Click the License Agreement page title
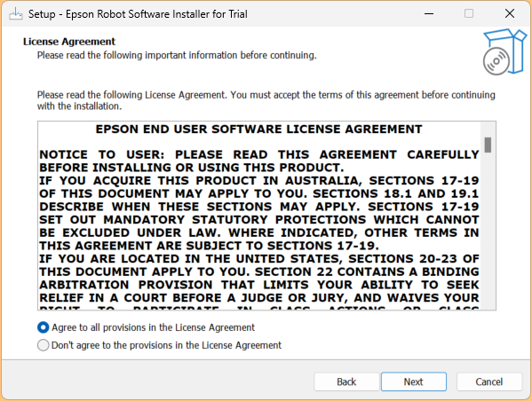This screenshot has width=532, height=401. (69, 42)
